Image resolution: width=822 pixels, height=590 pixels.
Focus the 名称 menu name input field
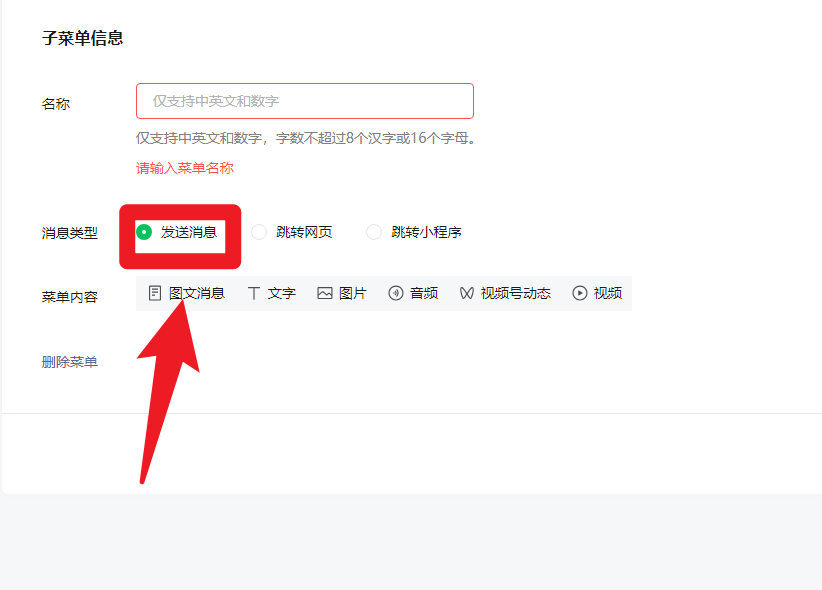click(305, 101)
